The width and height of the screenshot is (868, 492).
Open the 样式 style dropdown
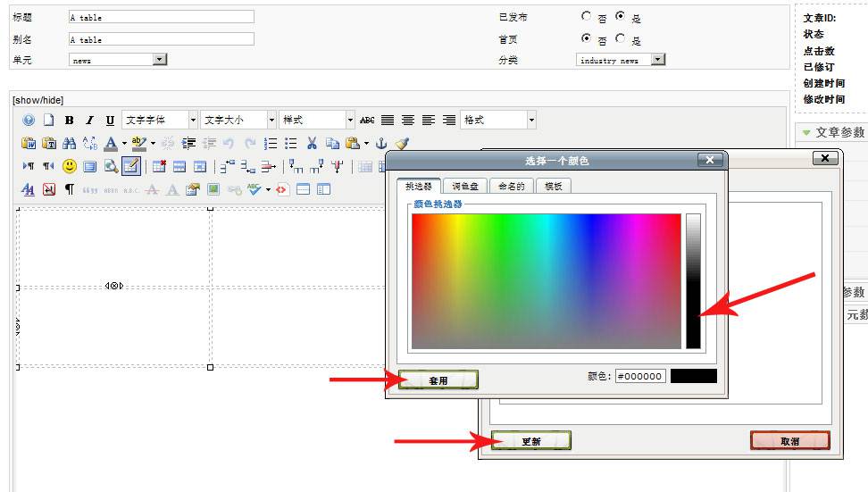coord(317,120)
